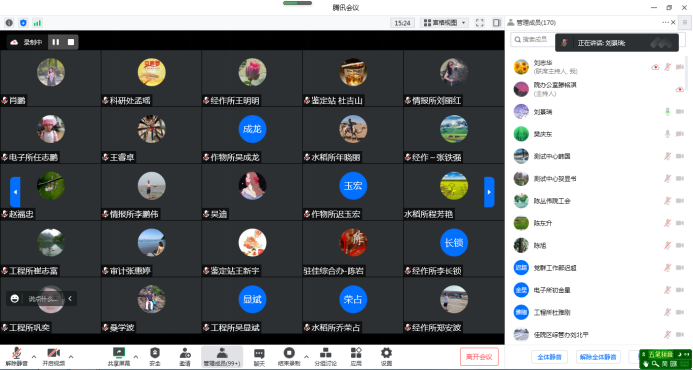Select the video tile of 经作所李长锁

click(453, 249)
